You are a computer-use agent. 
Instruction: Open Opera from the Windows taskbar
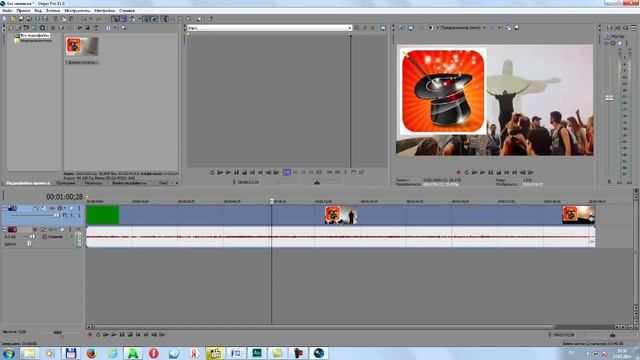pos(153,353)
